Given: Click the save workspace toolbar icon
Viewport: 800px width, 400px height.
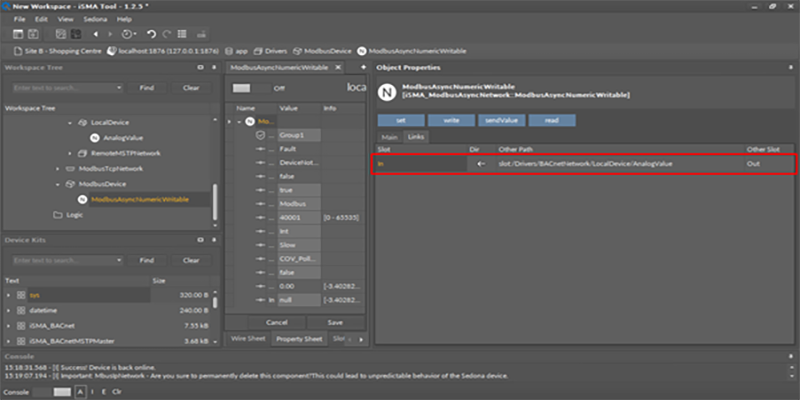Looking at the screenshot, I should [33, 34].
